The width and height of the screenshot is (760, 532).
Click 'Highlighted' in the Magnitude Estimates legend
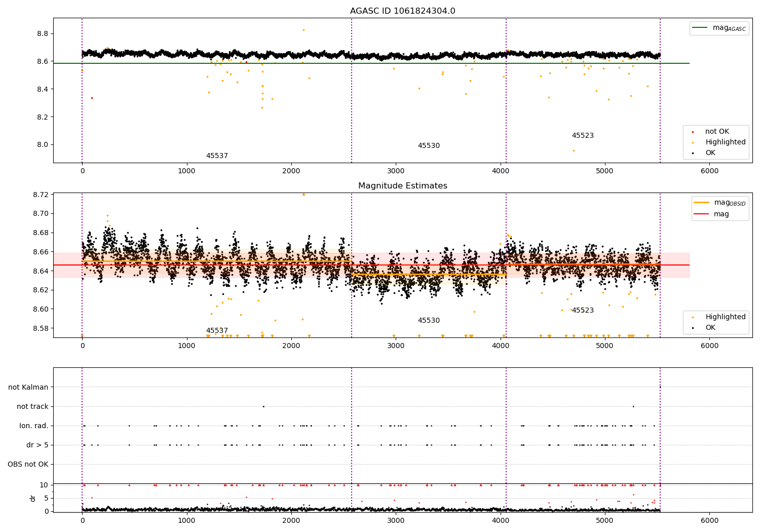725,317
